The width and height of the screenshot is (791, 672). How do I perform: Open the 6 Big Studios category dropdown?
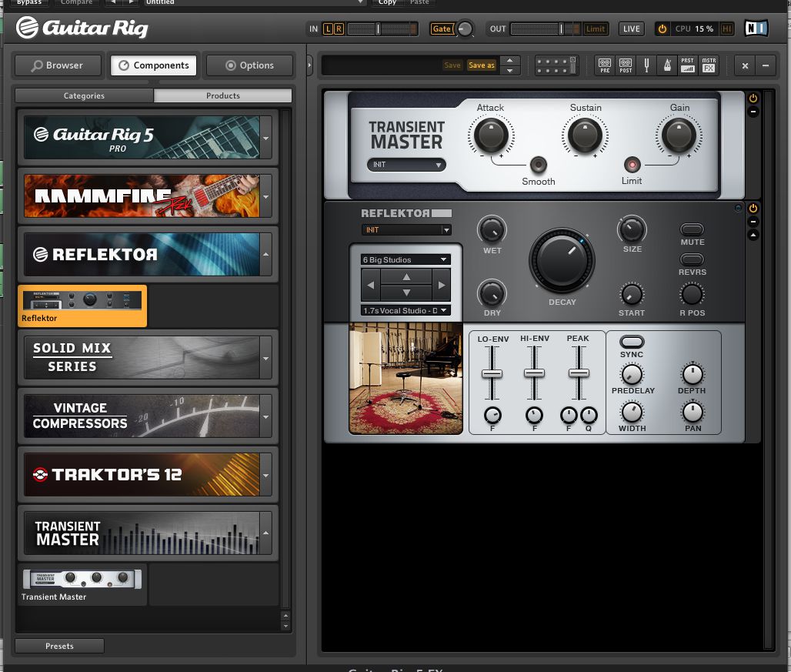(x=405, y=259)
